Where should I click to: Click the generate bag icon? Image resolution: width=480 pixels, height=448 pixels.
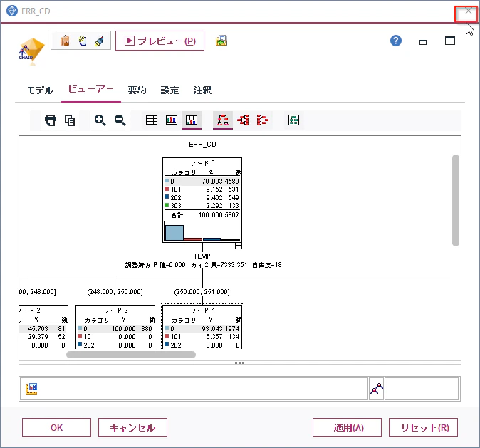[65, 41]
